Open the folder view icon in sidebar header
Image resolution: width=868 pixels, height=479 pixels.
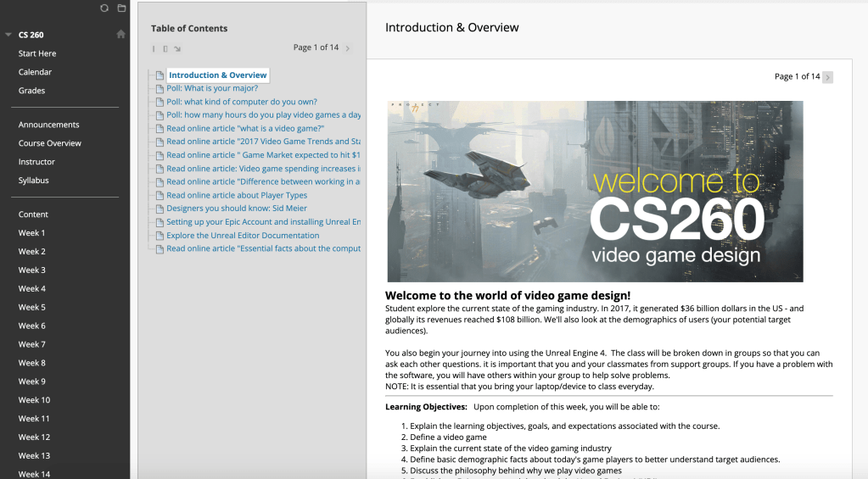(x=121, y=8)
